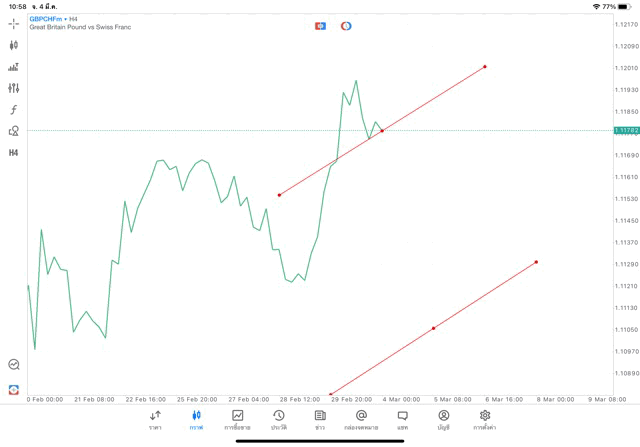
Task: Switch to the การซื้อขาย (Trade) tab
Action: (237, 419)
